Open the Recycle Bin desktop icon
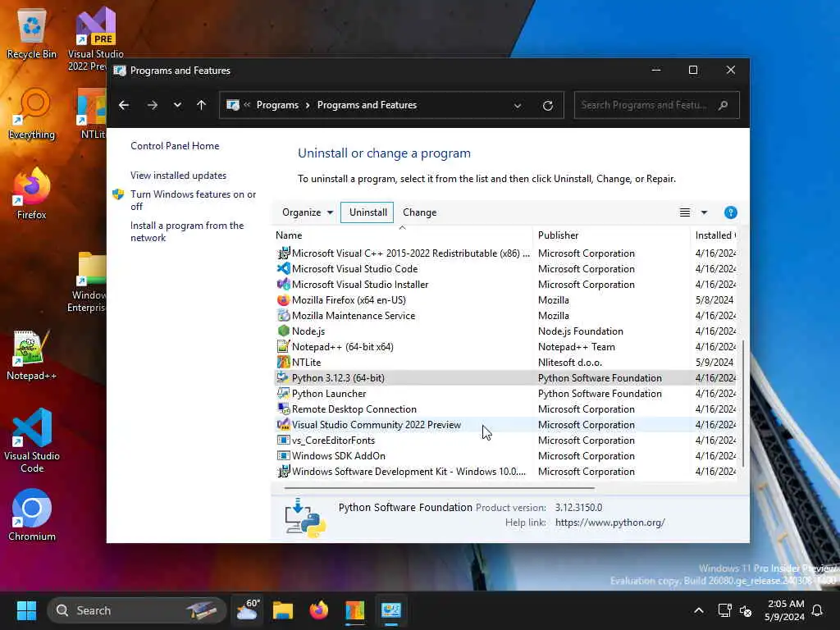Screen dimensions: 840x630 coord(32,33)
